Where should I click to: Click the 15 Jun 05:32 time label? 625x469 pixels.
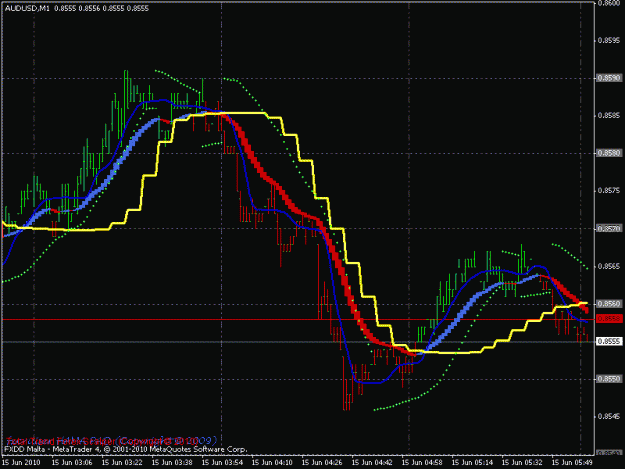pyautogui.click(x=522, y=463)
